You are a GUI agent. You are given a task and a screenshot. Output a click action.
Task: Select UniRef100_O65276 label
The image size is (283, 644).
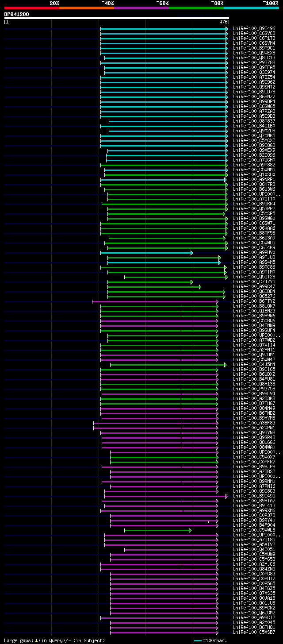(x=254, y=296)
